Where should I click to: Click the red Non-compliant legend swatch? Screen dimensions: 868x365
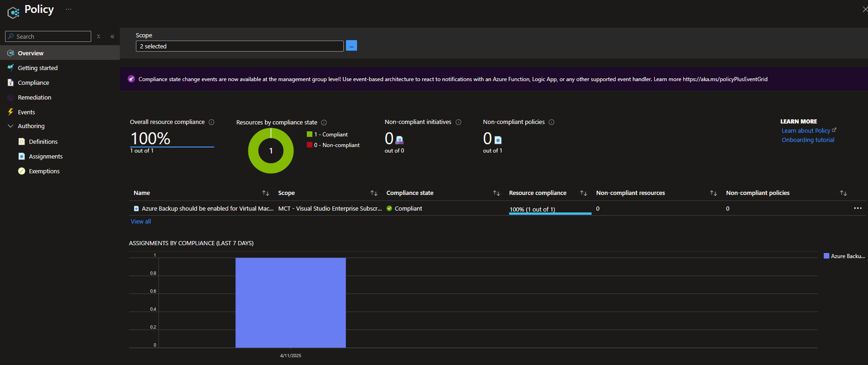tap(310, 145)
